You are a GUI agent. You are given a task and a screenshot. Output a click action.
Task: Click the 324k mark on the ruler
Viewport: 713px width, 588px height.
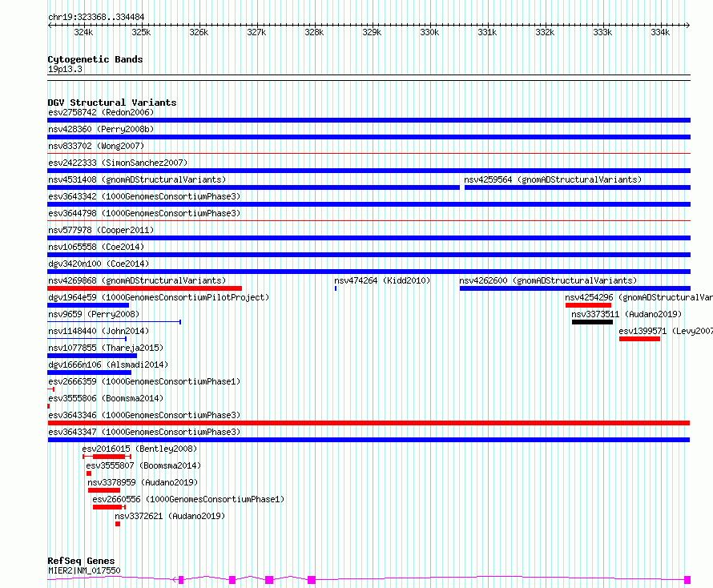83,32
